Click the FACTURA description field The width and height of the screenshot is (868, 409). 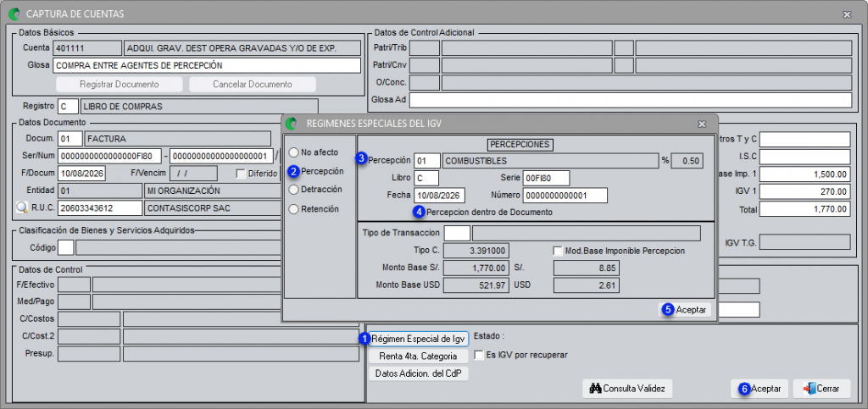pyautogui.click(x=178, y=138)
